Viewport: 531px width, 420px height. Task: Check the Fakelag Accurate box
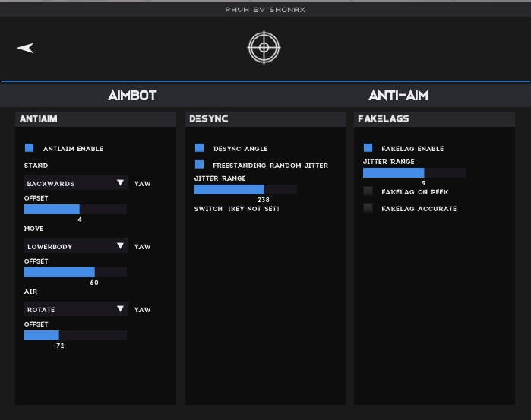[368, 208]
